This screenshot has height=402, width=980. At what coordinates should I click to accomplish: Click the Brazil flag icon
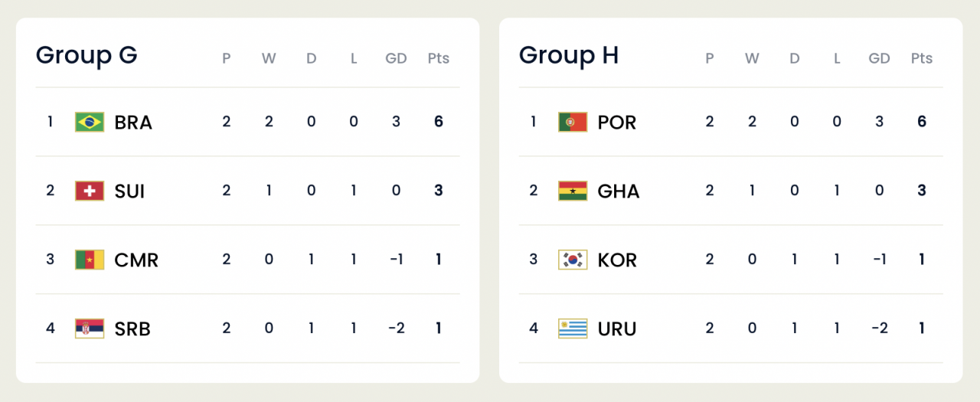[90, 122]
